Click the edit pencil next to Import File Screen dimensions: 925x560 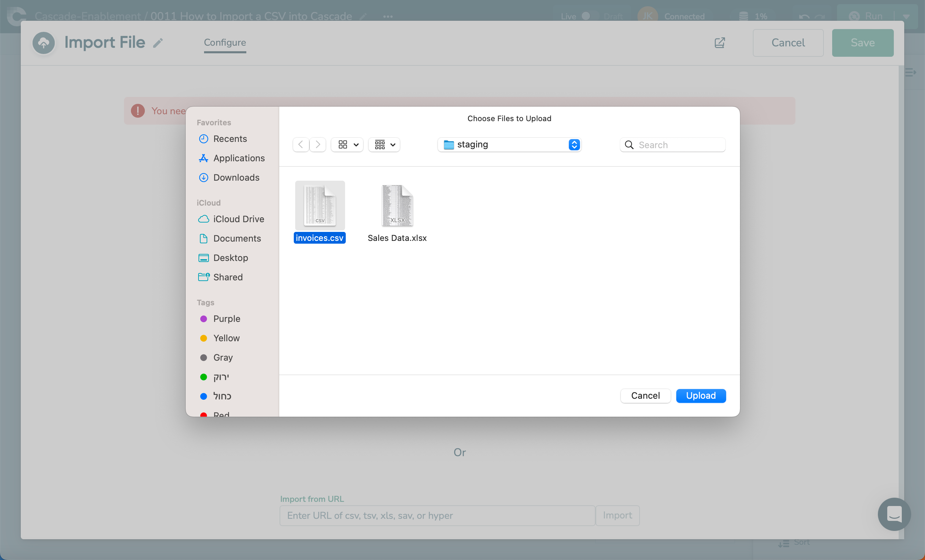tap(158, 43)
